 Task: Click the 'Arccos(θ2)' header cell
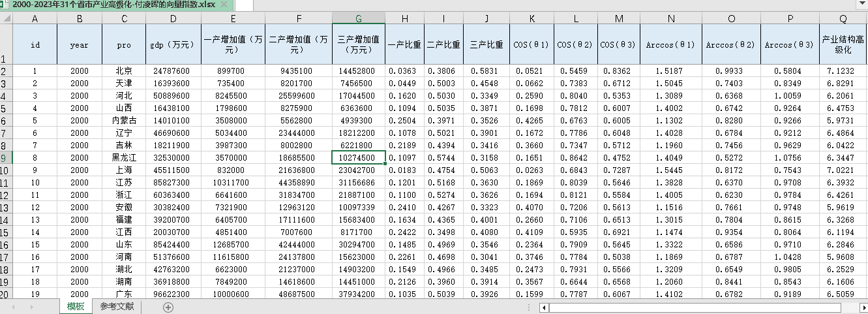click(731, 44)
